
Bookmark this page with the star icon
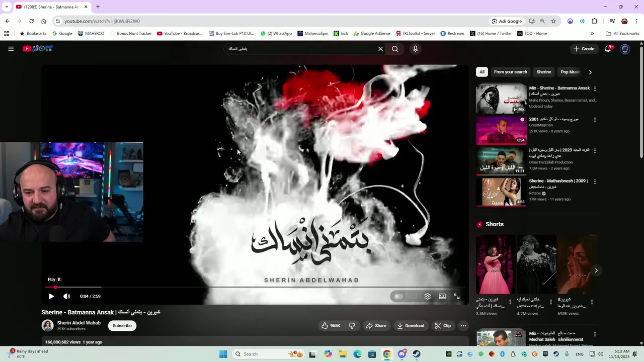coord(553,21)
